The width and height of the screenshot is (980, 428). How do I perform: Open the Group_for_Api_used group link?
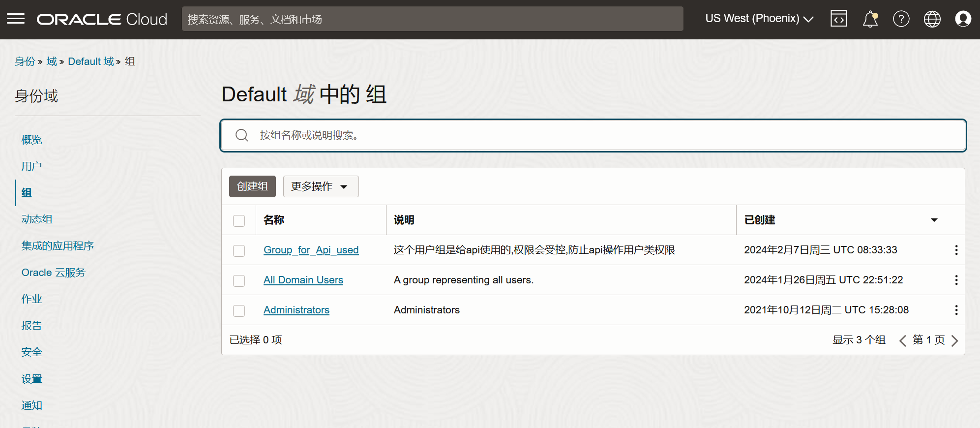click(311, 250)
